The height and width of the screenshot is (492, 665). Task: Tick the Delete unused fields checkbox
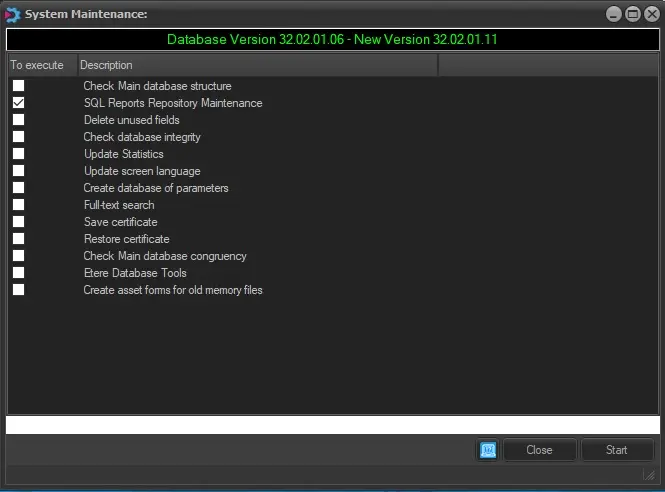click(19, 120)
